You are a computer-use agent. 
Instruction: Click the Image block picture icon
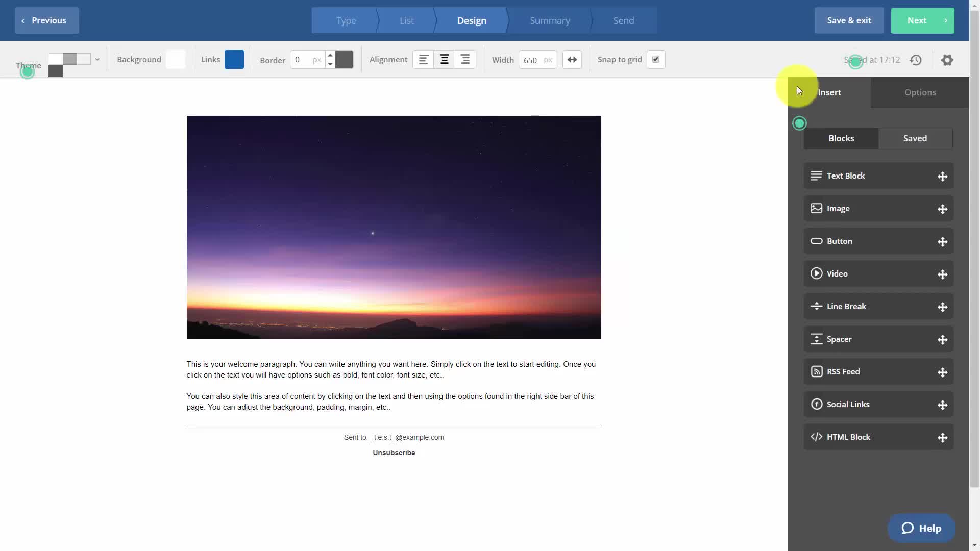point(816,208)
